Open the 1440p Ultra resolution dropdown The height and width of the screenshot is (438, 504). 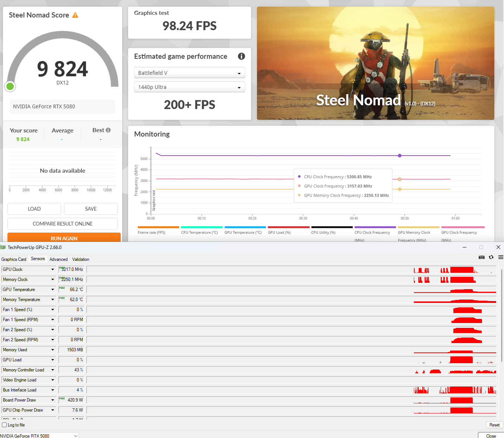click(189, 87)
